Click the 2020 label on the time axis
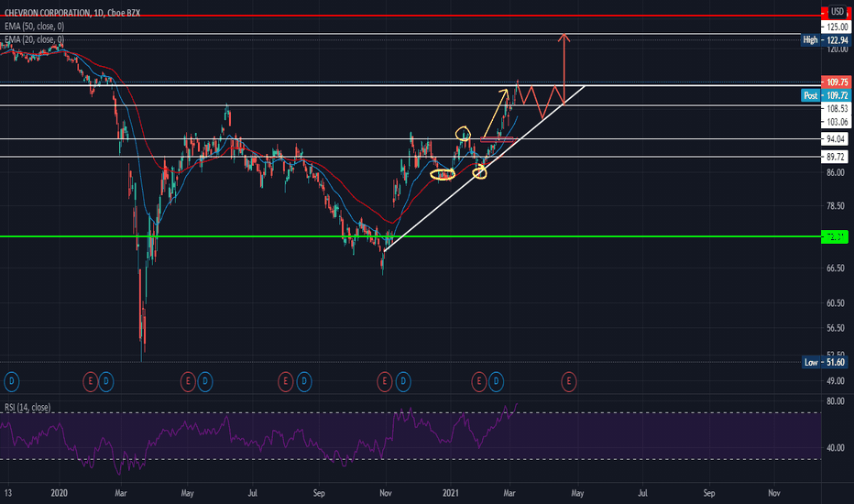854x504 pixels. coord(59,493)
